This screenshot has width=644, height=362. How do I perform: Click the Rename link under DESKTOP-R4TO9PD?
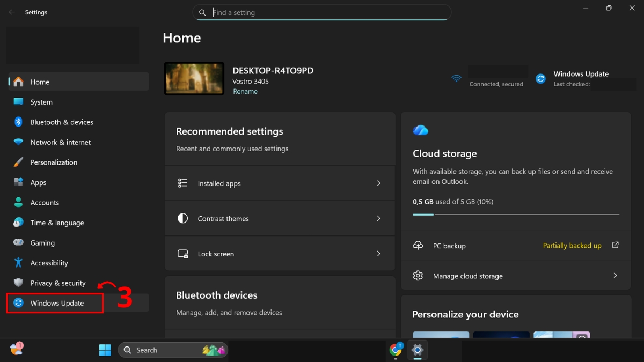click(x=245, y=91)
